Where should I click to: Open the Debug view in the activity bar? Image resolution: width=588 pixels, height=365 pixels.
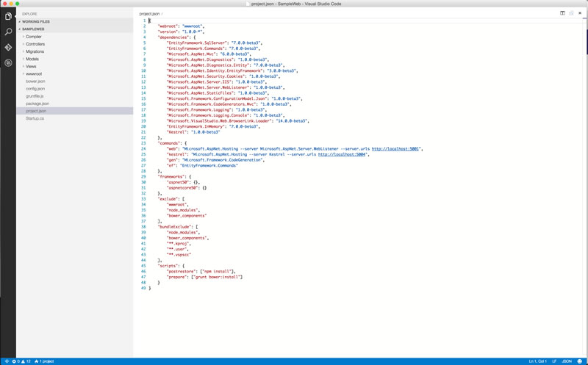(x=8, y=63)
